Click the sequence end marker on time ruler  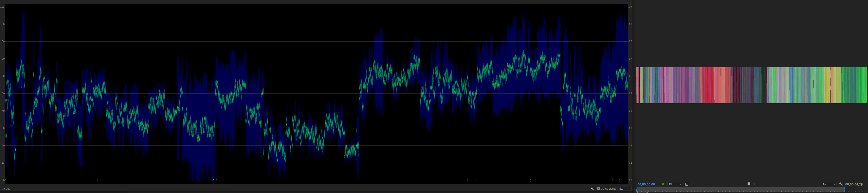pos(844,190)
